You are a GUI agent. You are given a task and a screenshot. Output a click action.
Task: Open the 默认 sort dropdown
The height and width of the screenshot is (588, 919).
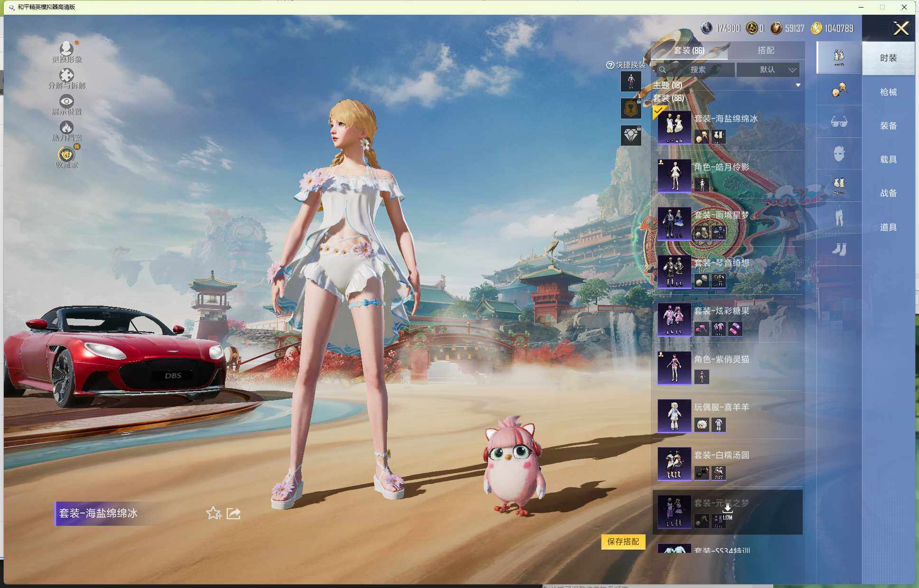[768, 70]
